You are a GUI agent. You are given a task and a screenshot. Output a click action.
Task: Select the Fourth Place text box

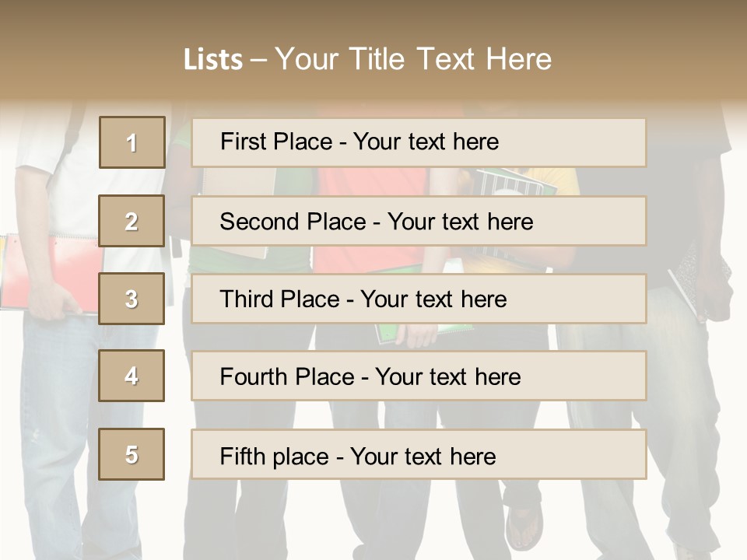click(419, 376)
